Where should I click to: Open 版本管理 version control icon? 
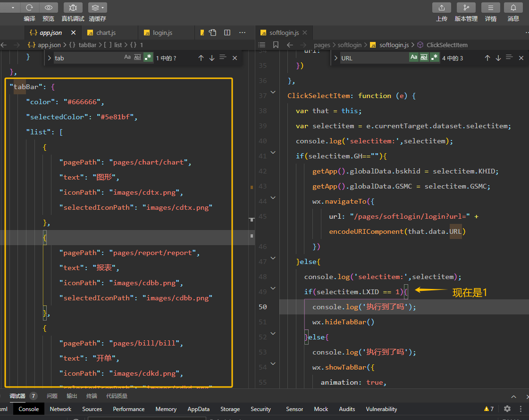tap(466, 8)
